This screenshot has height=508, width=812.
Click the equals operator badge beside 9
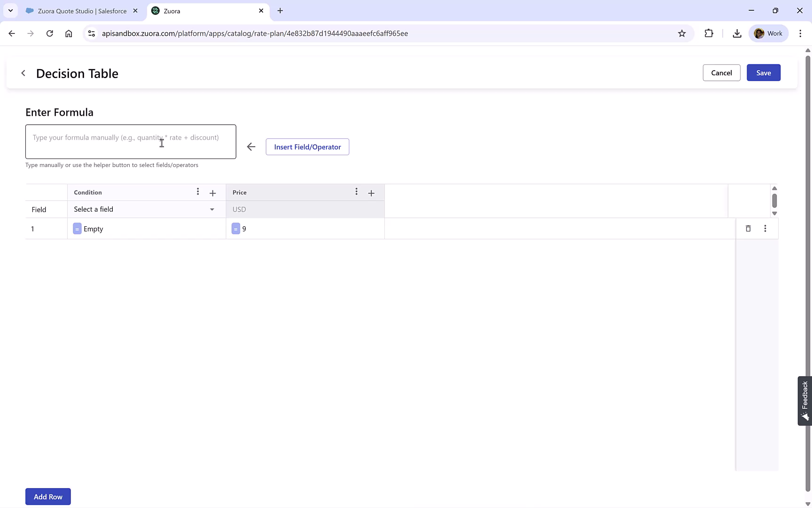pyautogui.click(x=236, y=229)
